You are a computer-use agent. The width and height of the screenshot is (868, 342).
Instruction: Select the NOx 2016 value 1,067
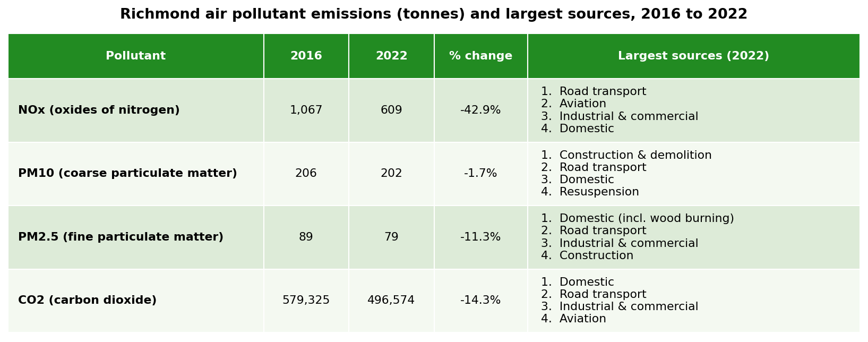(x=306, y=110)
